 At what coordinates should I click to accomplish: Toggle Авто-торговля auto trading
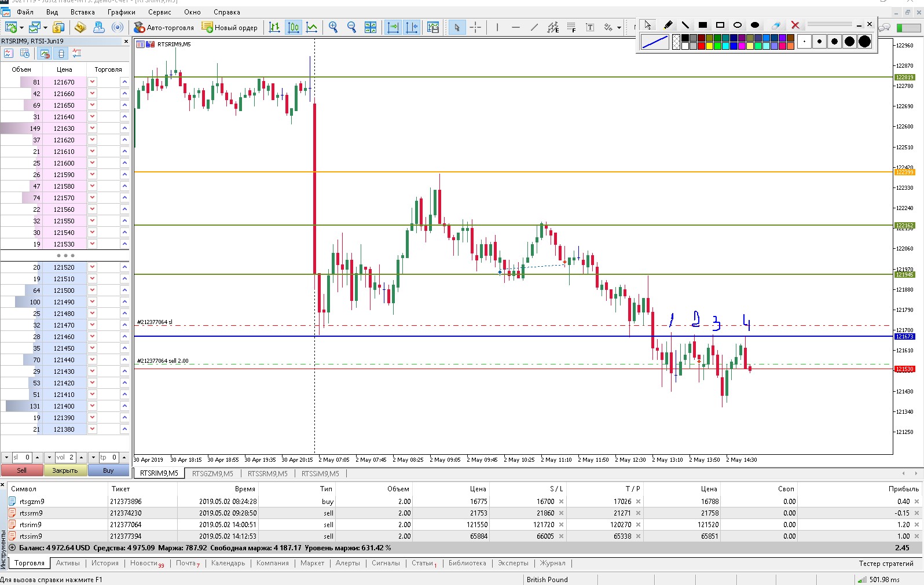click(x=164, y=27)
